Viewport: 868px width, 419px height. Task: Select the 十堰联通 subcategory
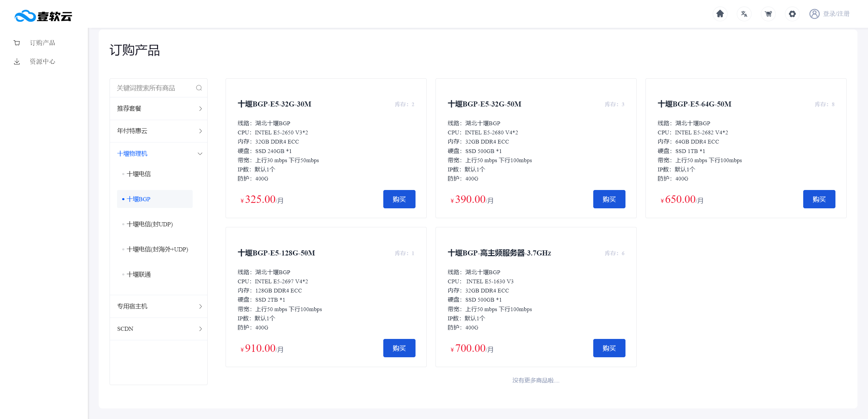tap(139, 274)
